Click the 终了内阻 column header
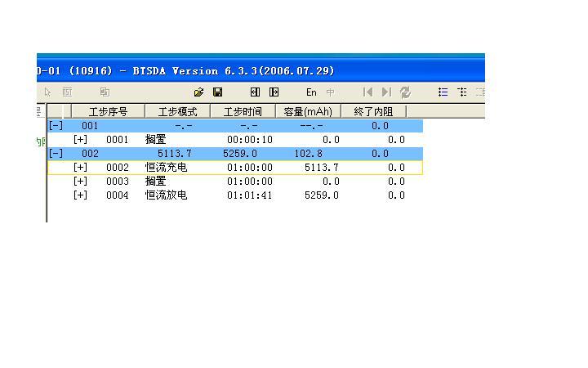 373,111
